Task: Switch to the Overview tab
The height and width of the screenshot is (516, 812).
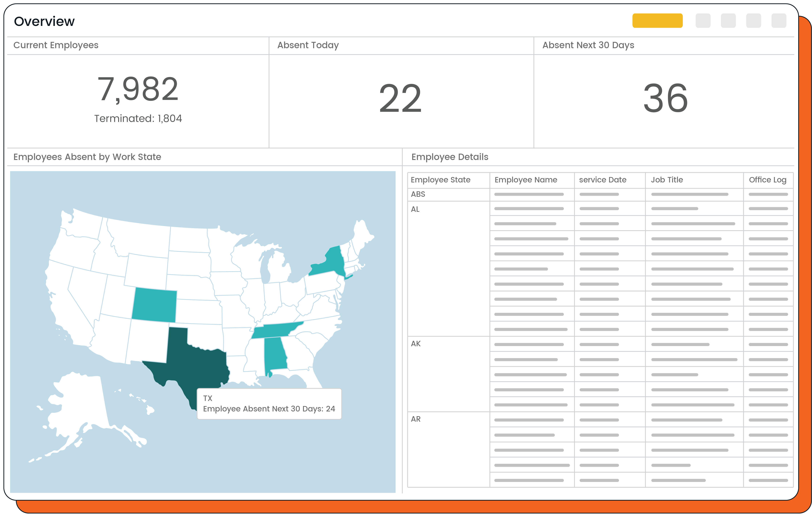Action: [44, 21]
